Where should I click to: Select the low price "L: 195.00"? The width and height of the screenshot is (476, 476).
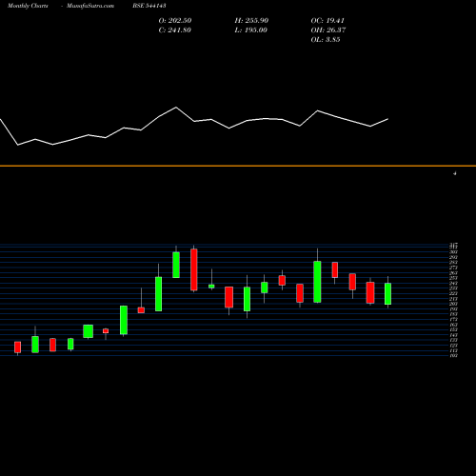(x=251, y=30)
